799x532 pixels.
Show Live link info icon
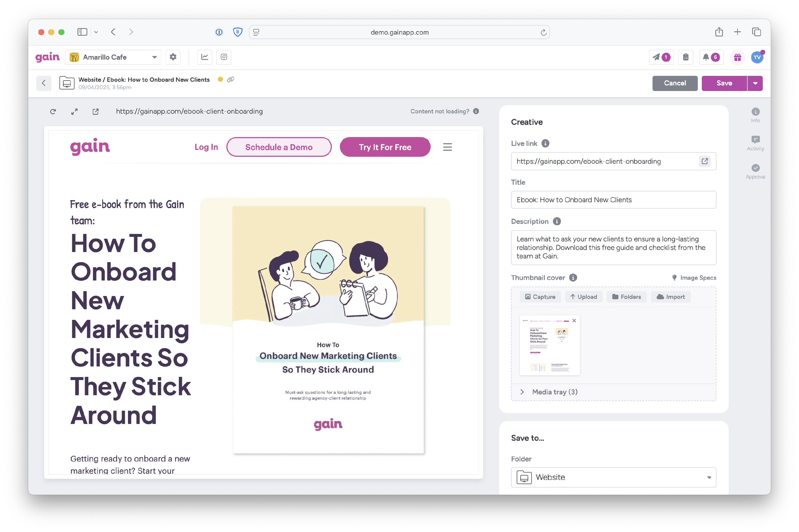545,143
